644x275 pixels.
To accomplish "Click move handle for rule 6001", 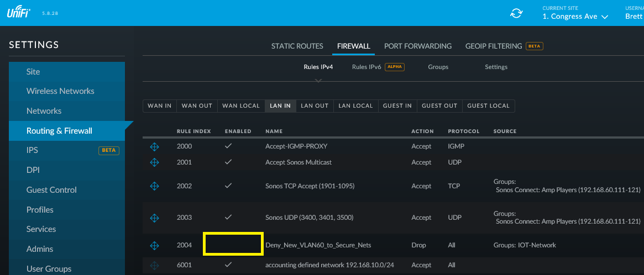I will pyautogui.click(x=154, y=265).
